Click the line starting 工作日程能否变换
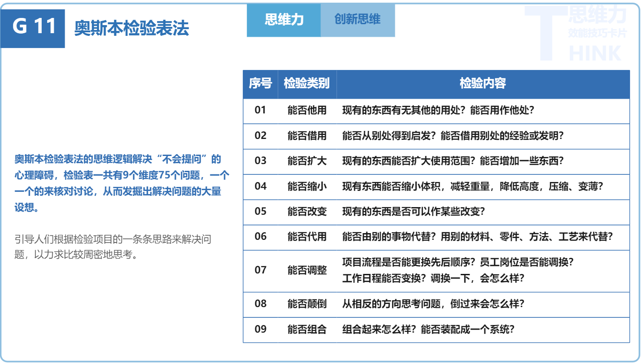643x364 pixels. click(433, 278)
